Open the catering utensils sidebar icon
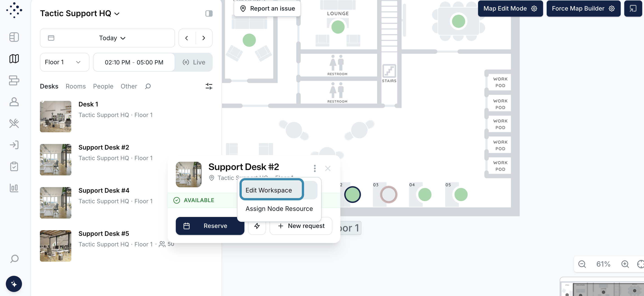 [x=14, y=123]
